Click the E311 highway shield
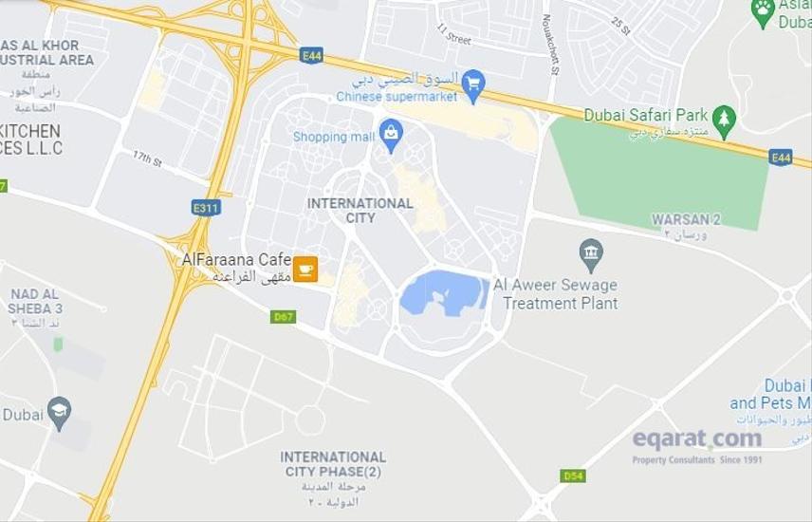Screen dimensions: 812x522 pos(206,208)
